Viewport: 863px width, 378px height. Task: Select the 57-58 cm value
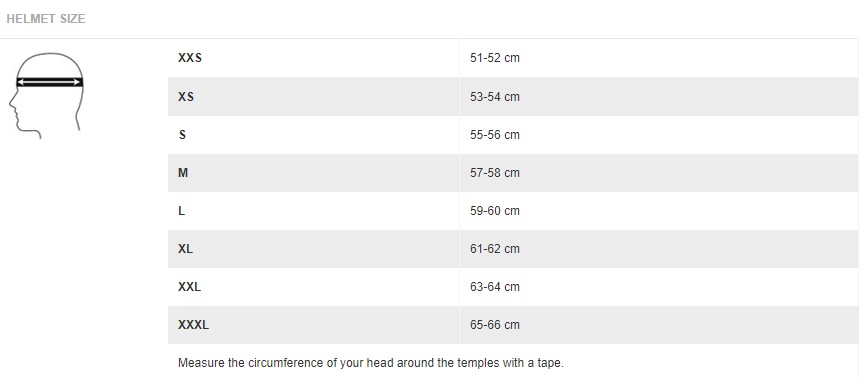tap(495, 173)
